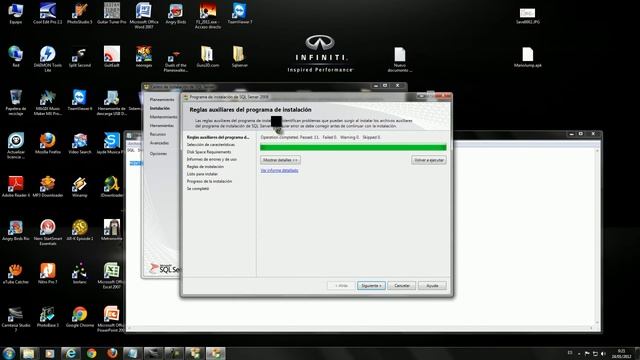The height and width of the screenshot is (360, 640).
Task: Select the PhotoStudio 5 desktop icon
Action: (x=80, y=13)
